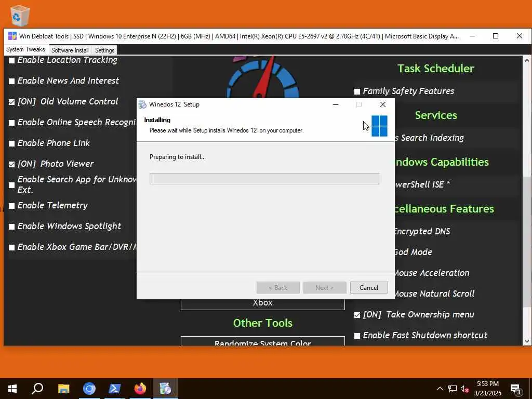Click the muted volume tray icon

tap(464, 389)
